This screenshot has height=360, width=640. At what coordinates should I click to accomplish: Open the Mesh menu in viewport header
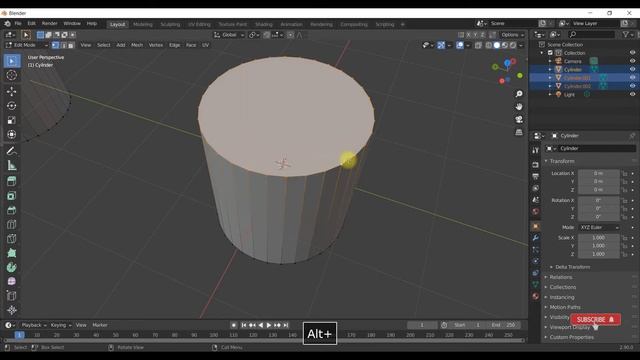point(137,45)
